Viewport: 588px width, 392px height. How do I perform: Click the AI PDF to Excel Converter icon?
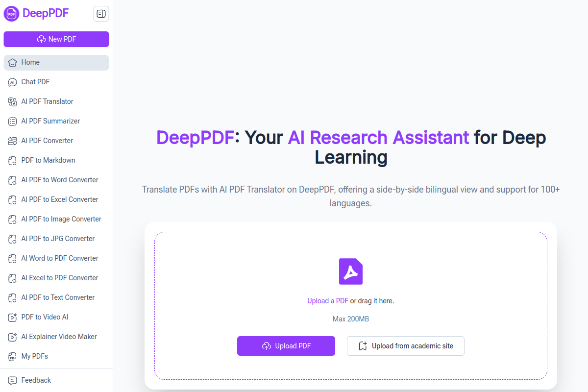[x=13, y=200]
